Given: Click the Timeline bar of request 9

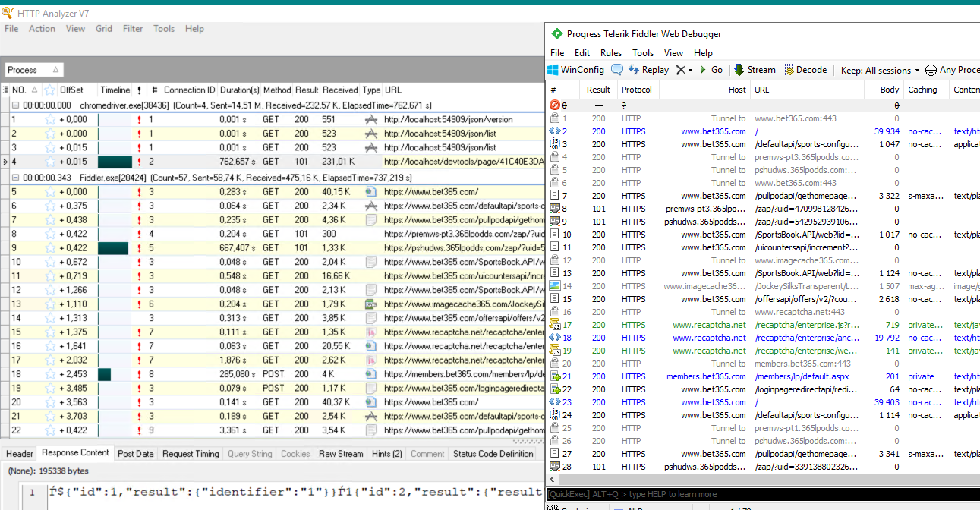Looking at the screenshot, I should point(113,248).
